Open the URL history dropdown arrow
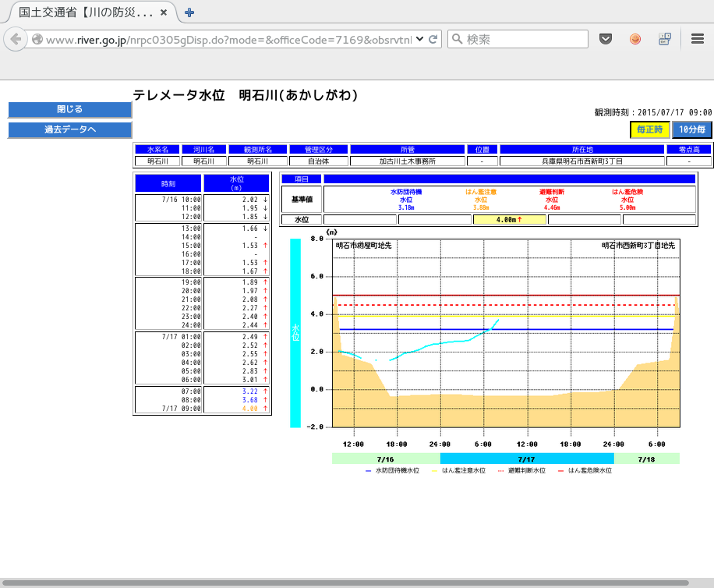 tap(420, 40)
